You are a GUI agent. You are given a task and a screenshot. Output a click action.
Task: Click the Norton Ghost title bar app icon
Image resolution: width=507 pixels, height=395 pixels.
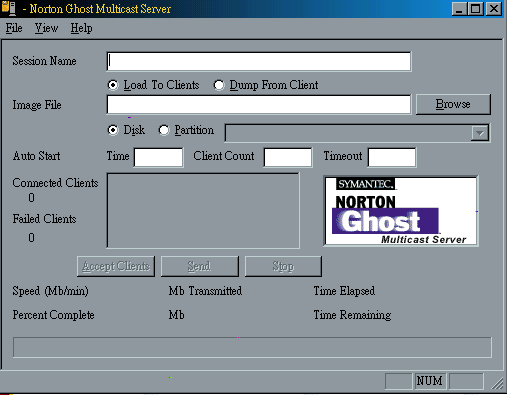click(9, 8)
